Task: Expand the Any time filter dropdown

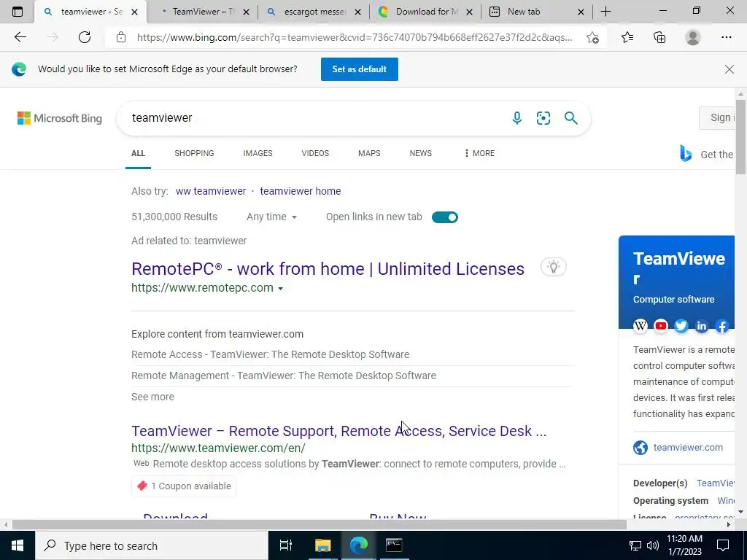Action: [x=271, y=217]
